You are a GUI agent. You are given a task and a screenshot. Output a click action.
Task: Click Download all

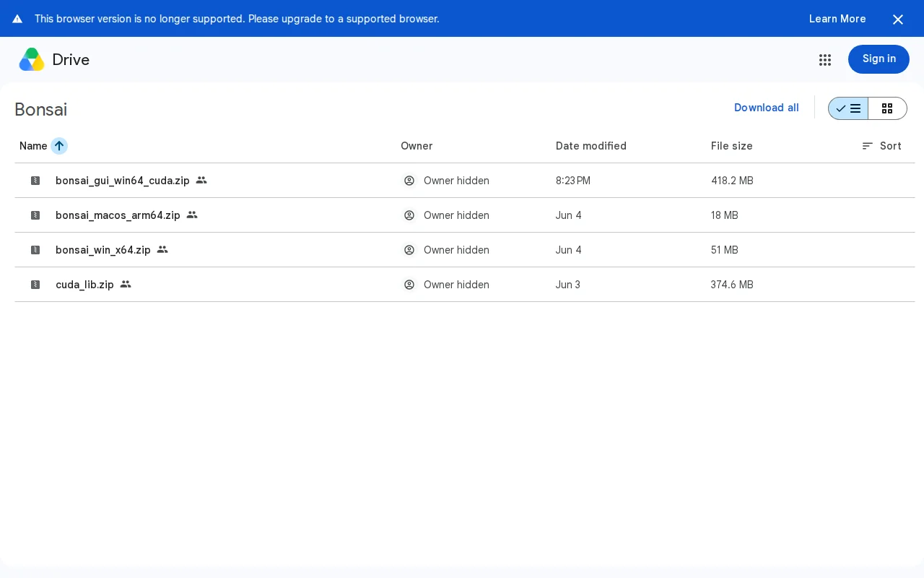click(767, 108)
